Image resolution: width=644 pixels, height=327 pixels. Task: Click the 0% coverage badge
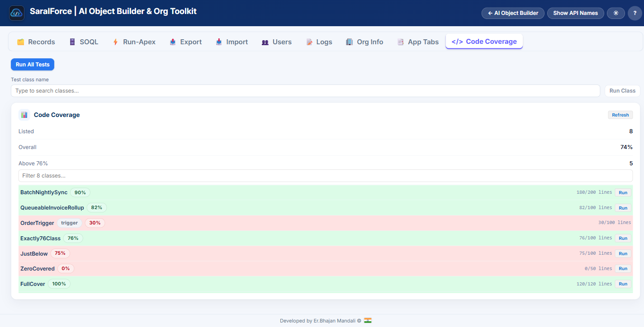pos(66,269)
